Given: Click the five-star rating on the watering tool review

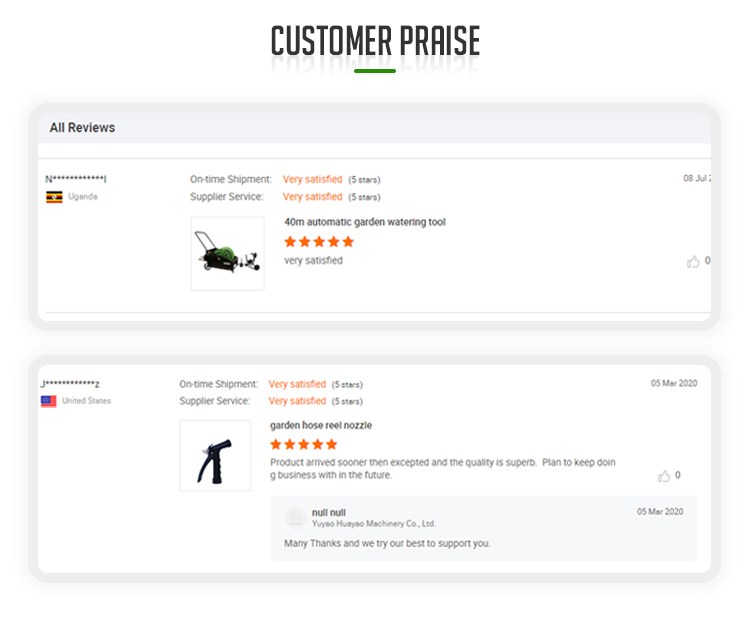Looking at the screenshot, I should [x=319, y=242].
